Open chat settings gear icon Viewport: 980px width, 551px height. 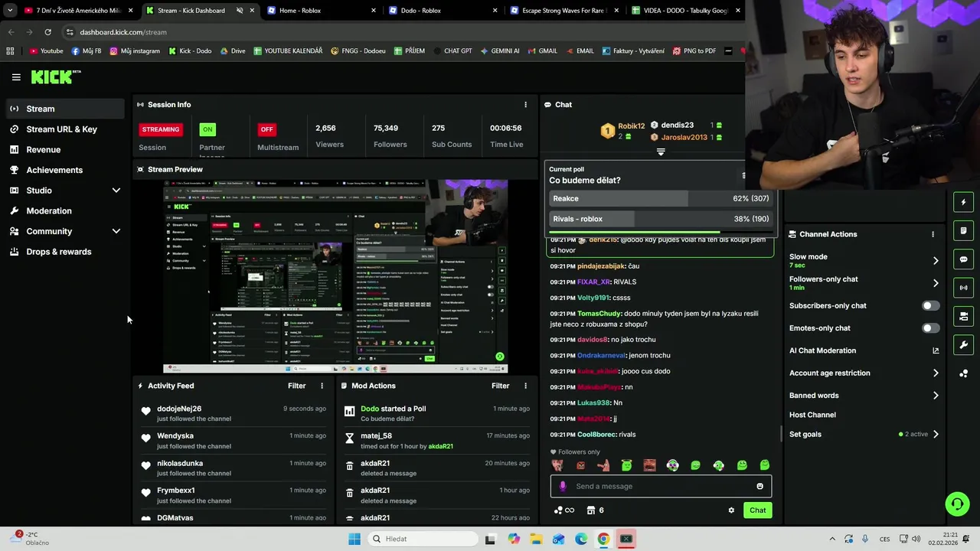731,510
